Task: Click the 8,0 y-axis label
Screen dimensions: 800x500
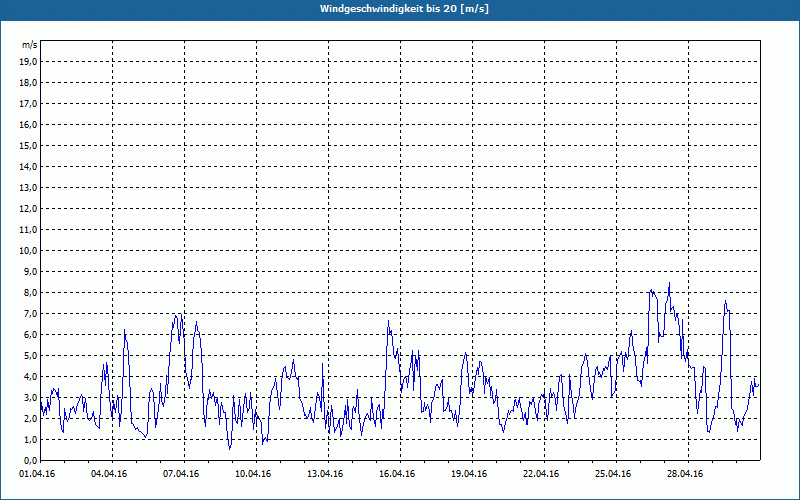Action: point(30,292)
